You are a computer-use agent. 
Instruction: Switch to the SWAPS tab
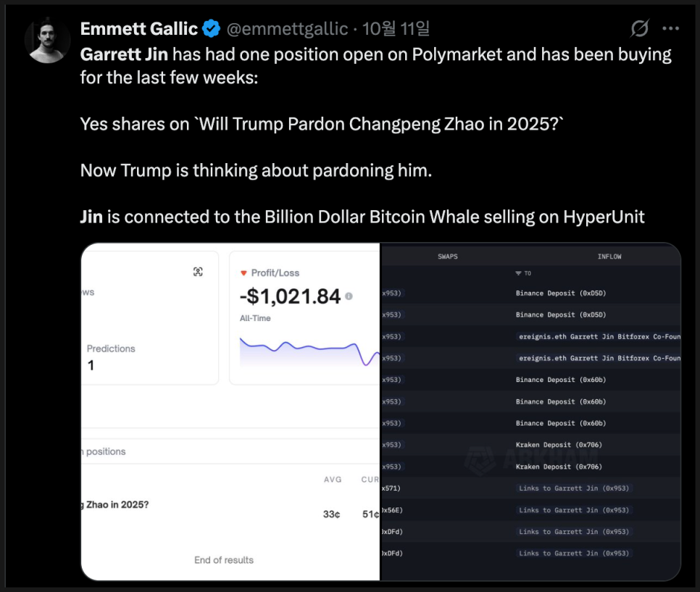[448, 257]
